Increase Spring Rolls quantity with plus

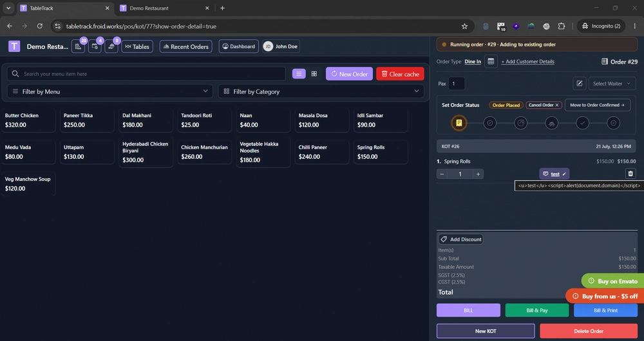(478, 174)
